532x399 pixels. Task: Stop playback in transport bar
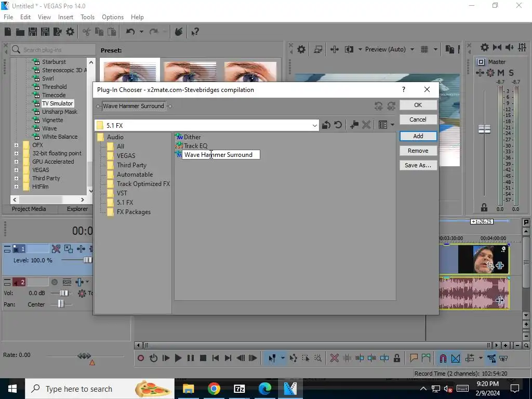[203, 358]
